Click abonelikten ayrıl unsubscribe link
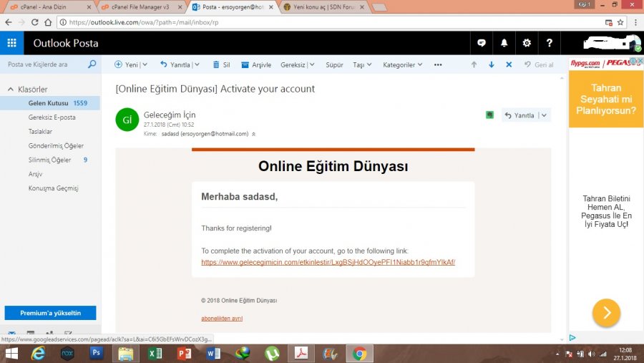 coord(222,318)
